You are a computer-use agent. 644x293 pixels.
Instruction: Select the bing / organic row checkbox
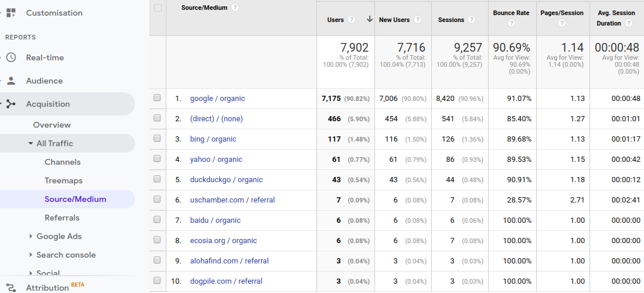click(157, 139)
